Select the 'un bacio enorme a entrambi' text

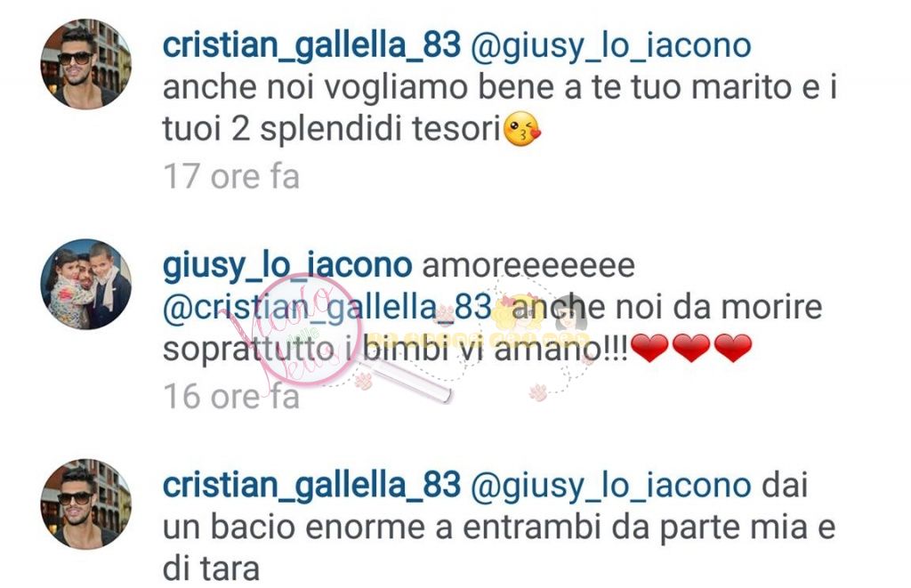(x=381, y=528)
